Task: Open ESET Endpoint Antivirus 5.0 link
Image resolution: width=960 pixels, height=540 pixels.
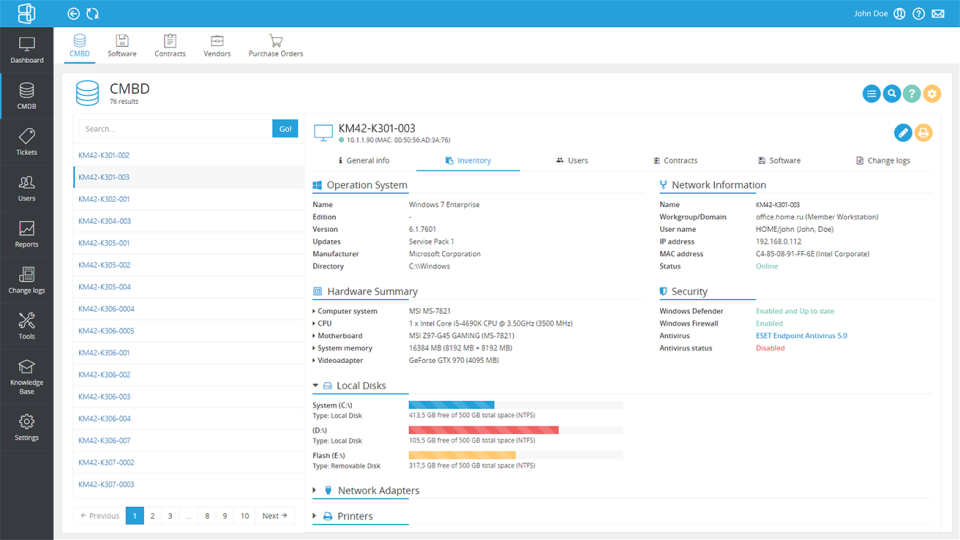Action: 801,336
